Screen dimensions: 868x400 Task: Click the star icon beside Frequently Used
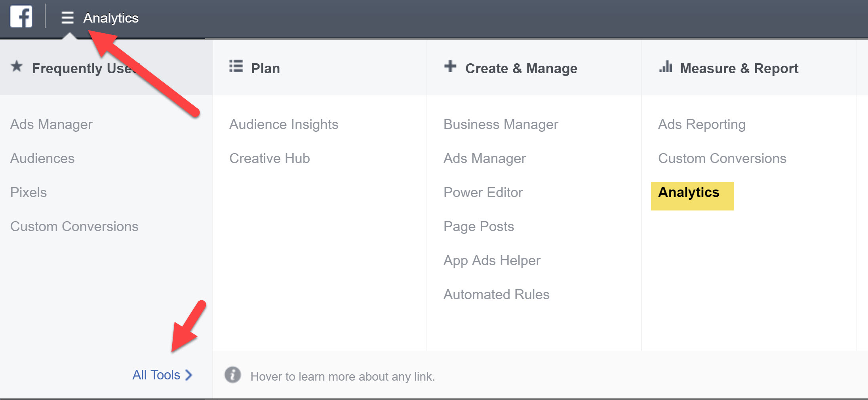(x=17, y=66)
